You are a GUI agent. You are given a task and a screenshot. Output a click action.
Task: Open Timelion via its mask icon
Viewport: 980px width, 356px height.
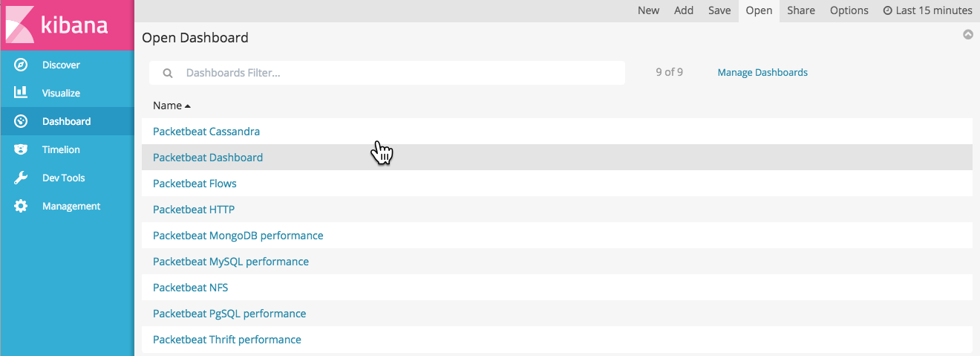click(x=21, y=149)
